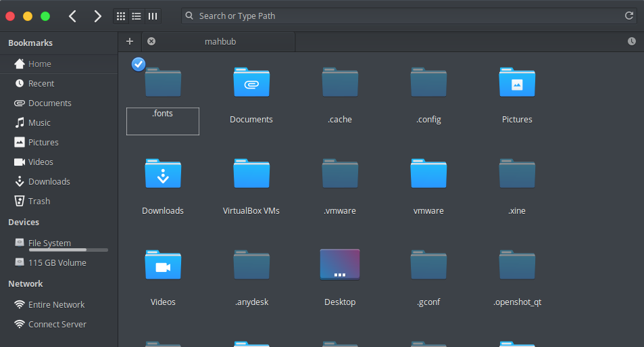This screenshot has width=644, height=347.
Task: Open Documents bookmark in sidebar
Action: pos(59,103)
